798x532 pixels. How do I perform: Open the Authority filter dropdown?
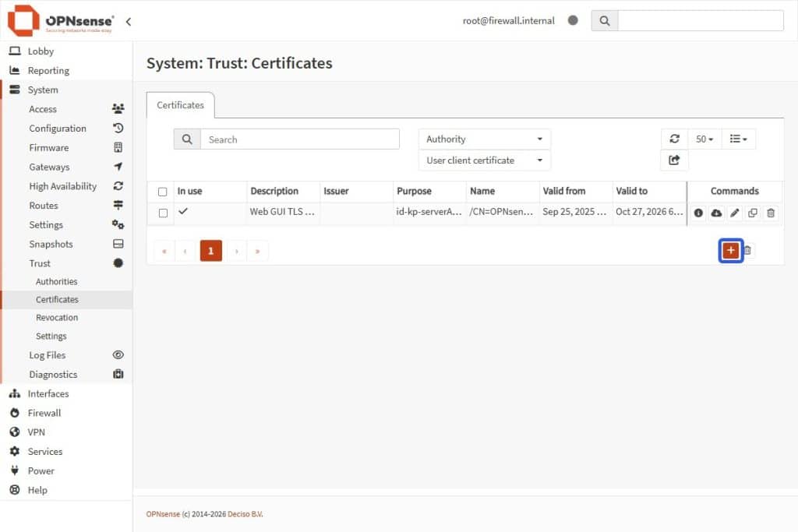pos(484,138)
